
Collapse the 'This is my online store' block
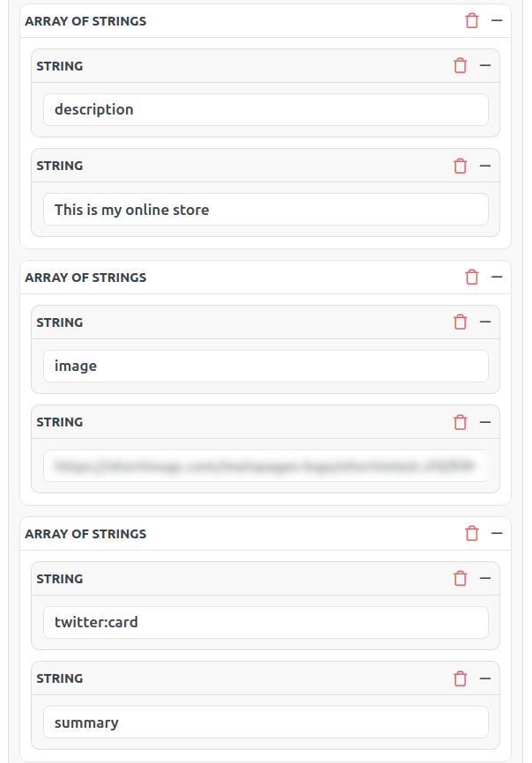click(x=484, y=166)
